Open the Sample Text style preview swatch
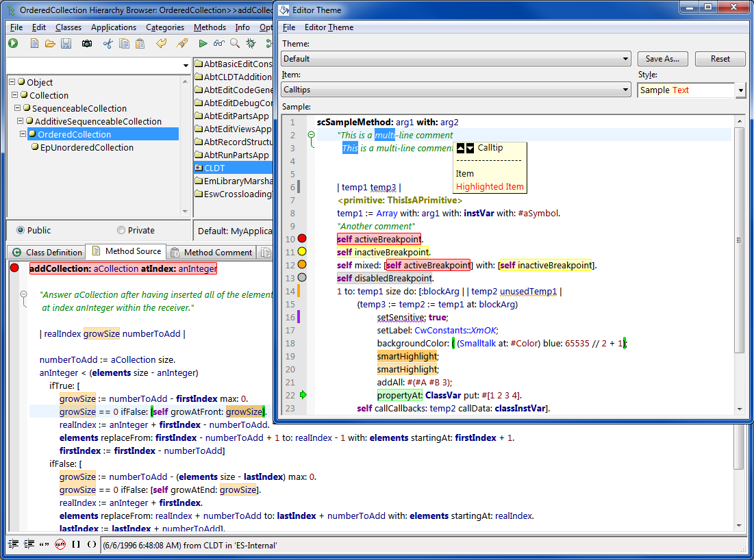 pos(685,89)
